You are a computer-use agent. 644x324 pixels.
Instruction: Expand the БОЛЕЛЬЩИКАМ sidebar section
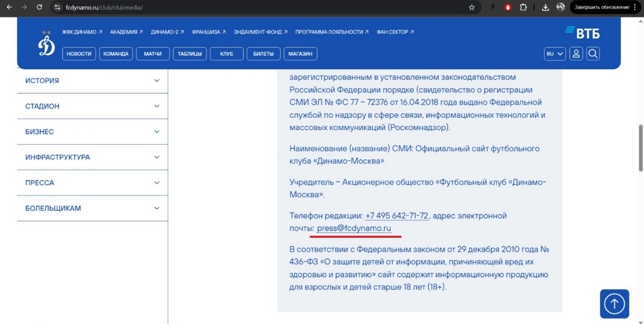[x=92, y=208]
